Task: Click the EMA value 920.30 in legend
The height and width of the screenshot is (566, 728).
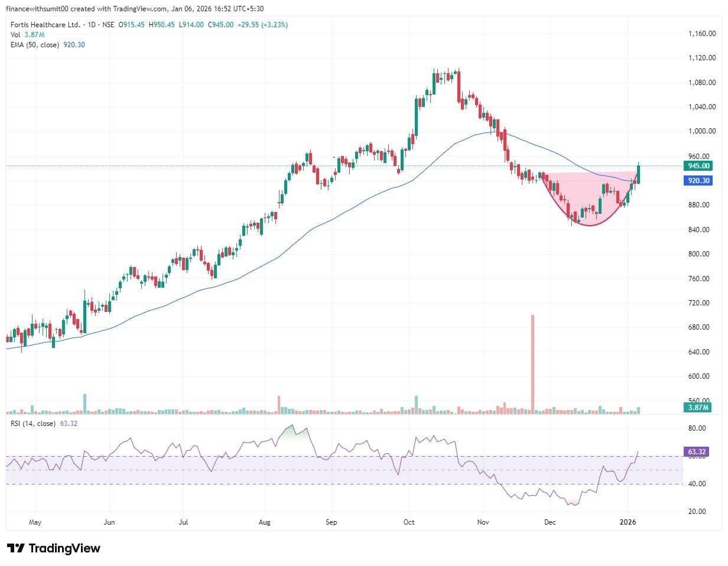Action: pos(73,45)
